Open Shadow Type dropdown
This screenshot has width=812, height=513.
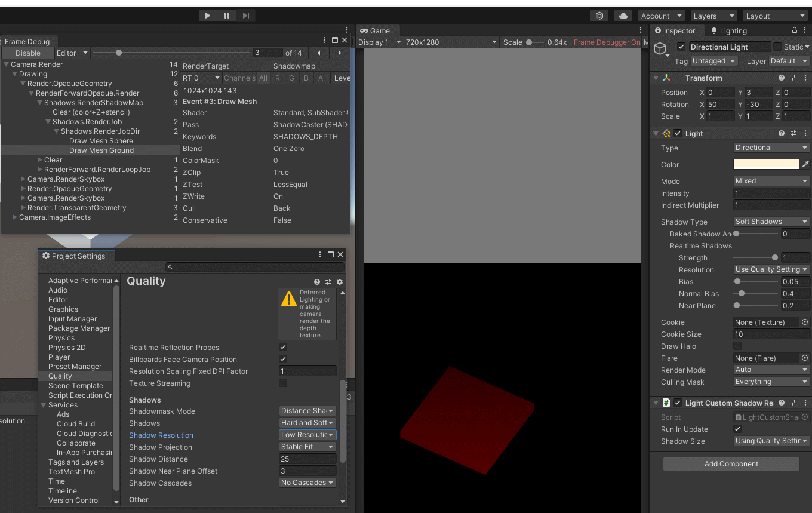click(x=771, y=222)
